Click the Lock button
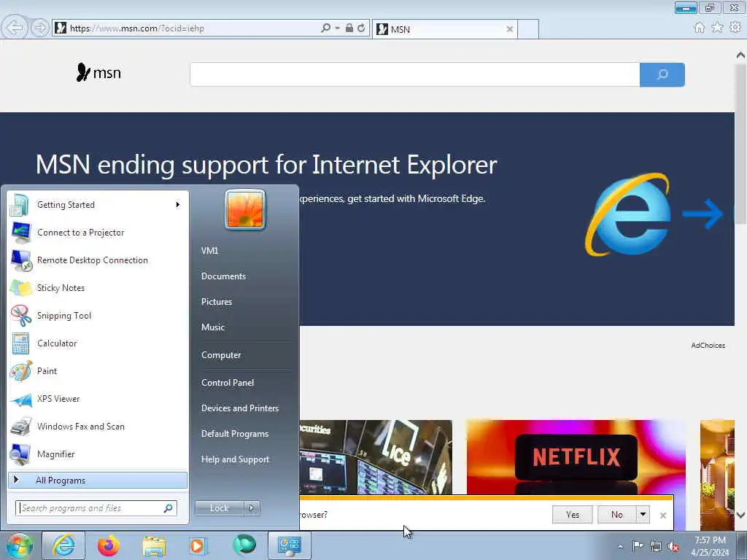The width and height of the screenshot is (747, 560). (x=220, y=508)
